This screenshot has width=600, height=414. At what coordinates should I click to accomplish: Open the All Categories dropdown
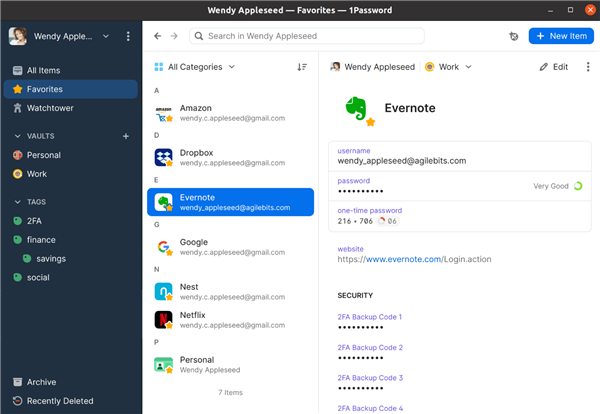click(x=196, y=67)
